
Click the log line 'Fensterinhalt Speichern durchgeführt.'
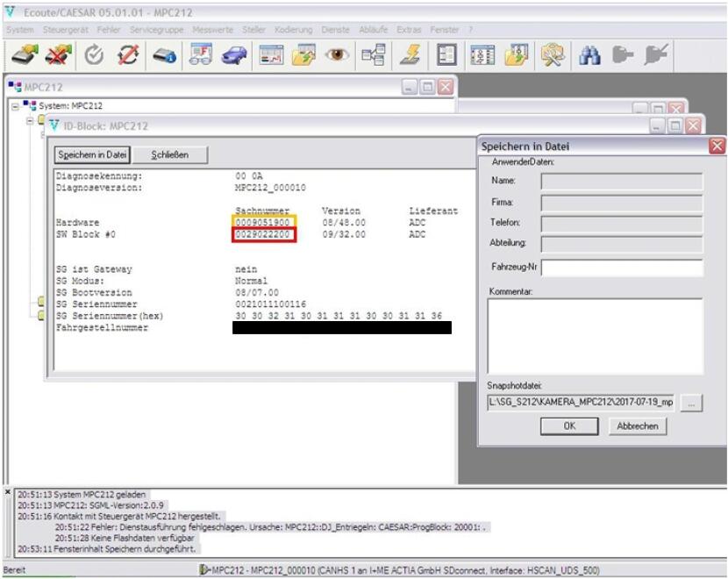pos(107,549)
